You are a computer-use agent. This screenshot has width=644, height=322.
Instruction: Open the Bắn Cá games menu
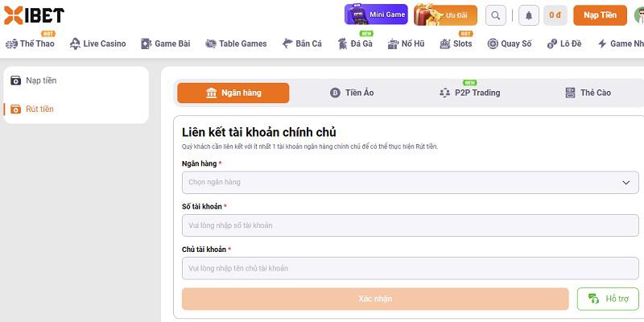302,43
